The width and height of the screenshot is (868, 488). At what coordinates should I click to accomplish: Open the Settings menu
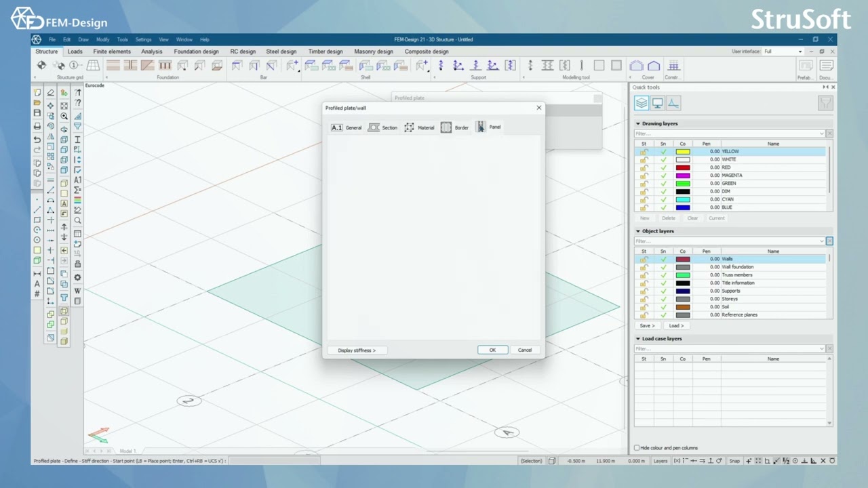(x=143, y=39)
